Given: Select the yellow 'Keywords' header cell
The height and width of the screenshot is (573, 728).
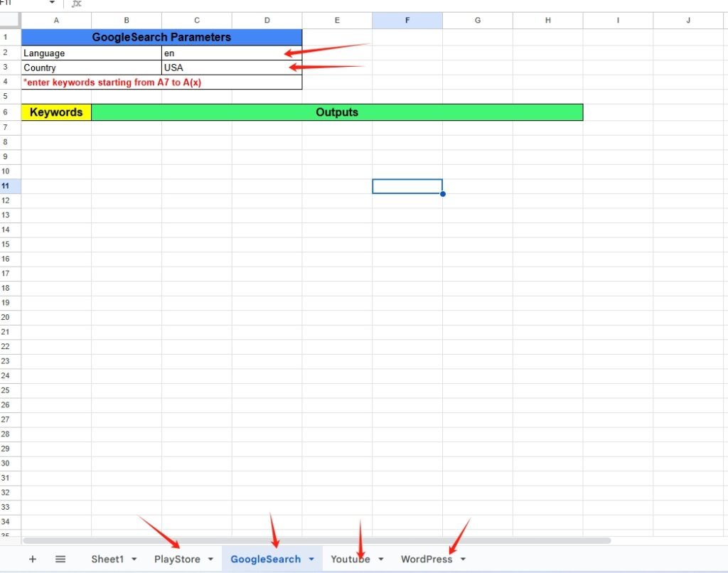Looking at the screenshot, I should pyautogui.click(x=56, y=112).
